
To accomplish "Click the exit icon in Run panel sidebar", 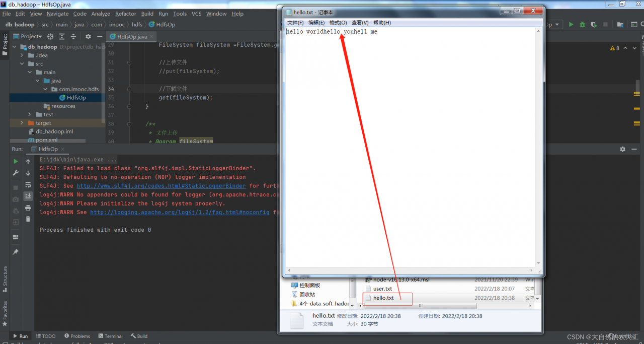I will [16, 222].
